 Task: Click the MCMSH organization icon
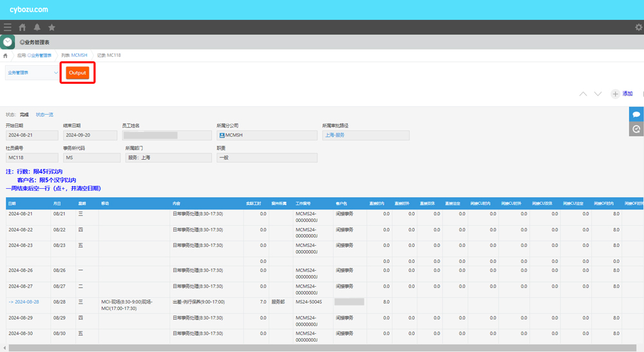point(222,135)
